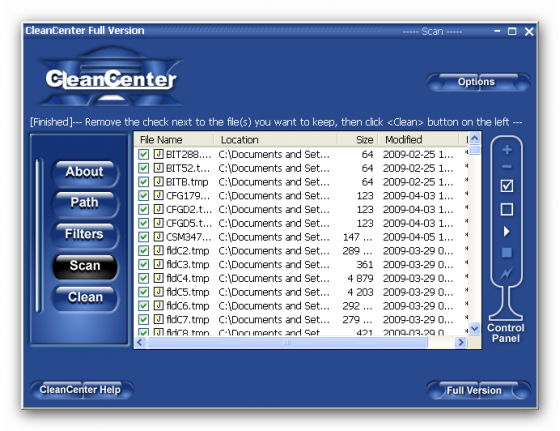Click the minus icon in Control Panel

[x=507, y=167]
